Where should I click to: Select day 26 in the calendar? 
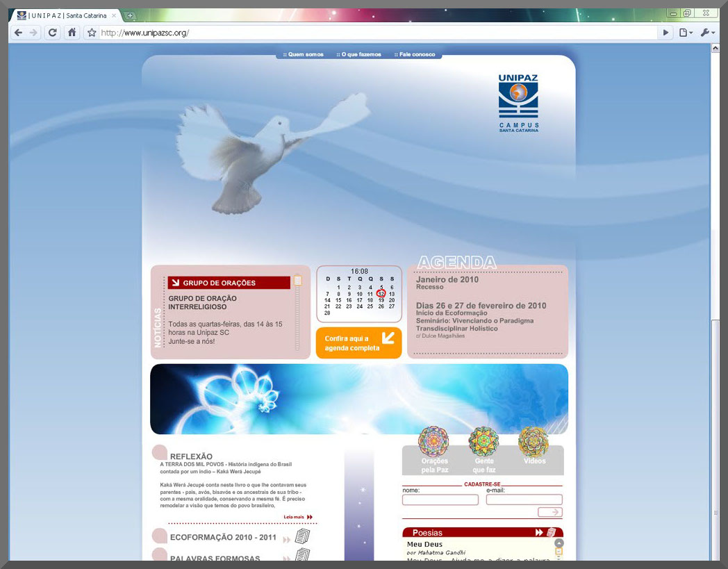(381, 306)
